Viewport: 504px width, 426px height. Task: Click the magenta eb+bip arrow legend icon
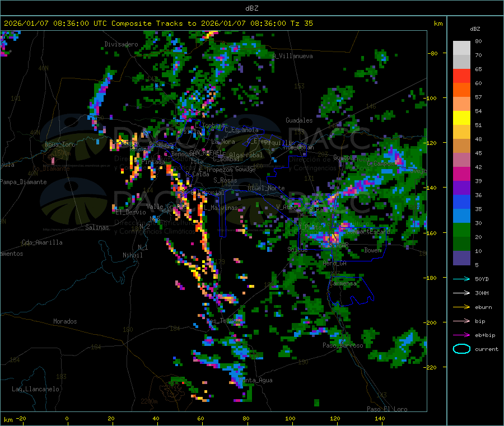(x=461, y=335)
